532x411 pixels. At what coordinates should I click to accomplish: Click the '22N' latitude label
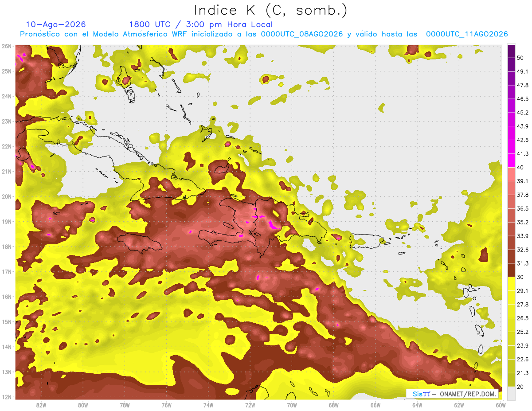(7, 146)
